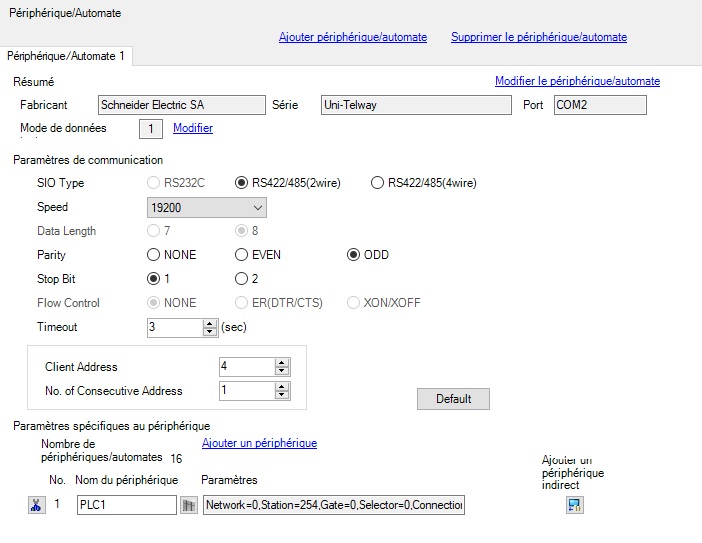Click Modifier next to Mode de données

193,128
